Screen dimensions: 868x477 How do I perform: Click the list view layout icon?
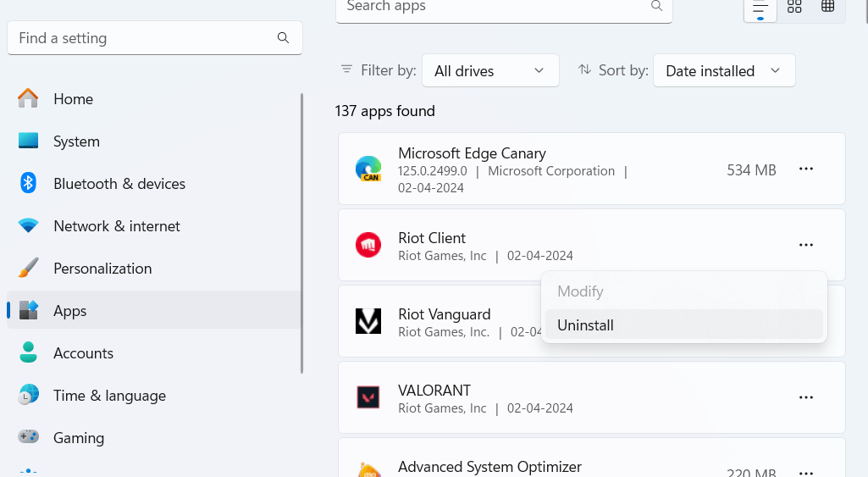[x=760, y=7]
